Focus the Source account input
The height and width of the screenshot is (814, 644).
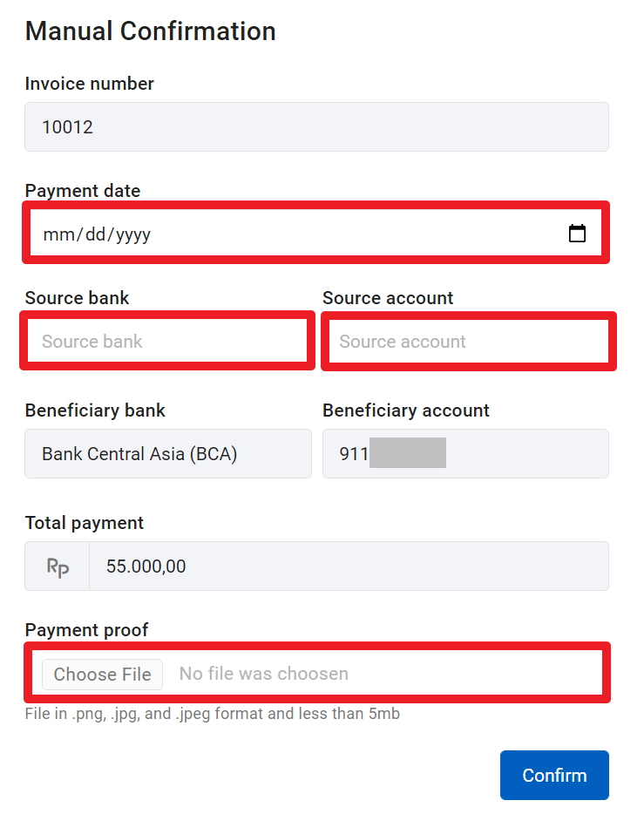[469, 342]
